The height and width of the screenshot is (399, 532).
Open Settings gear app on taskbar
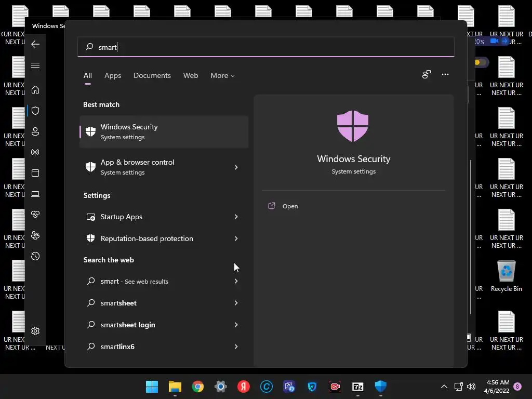pyautogui.click(x=220, y=387)
